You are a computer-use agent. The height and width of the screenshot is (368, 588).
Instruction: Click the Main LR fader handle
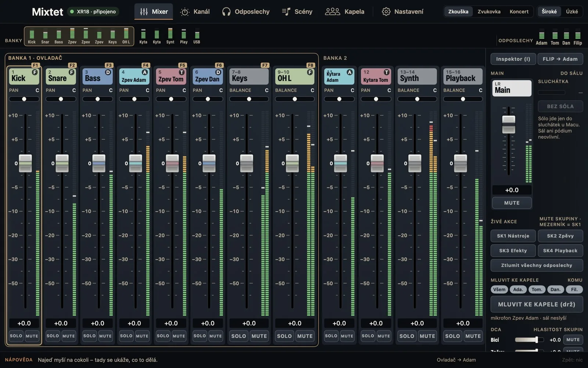click(509, 124)
